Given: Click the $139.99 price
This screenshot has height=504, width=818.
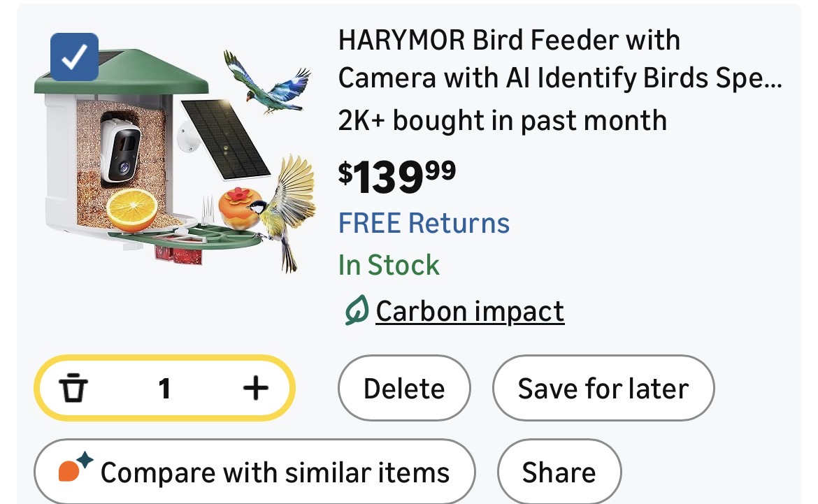Looking at the screenshot, I should click(x=397, y=175).
